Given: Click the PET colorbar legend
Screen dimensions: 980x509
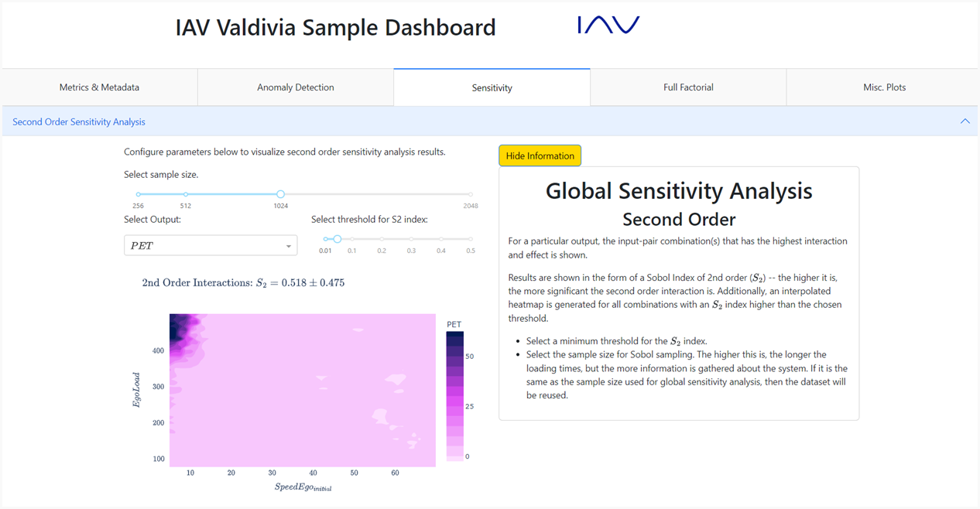Looking at the screenshot, I should [455, 396].
